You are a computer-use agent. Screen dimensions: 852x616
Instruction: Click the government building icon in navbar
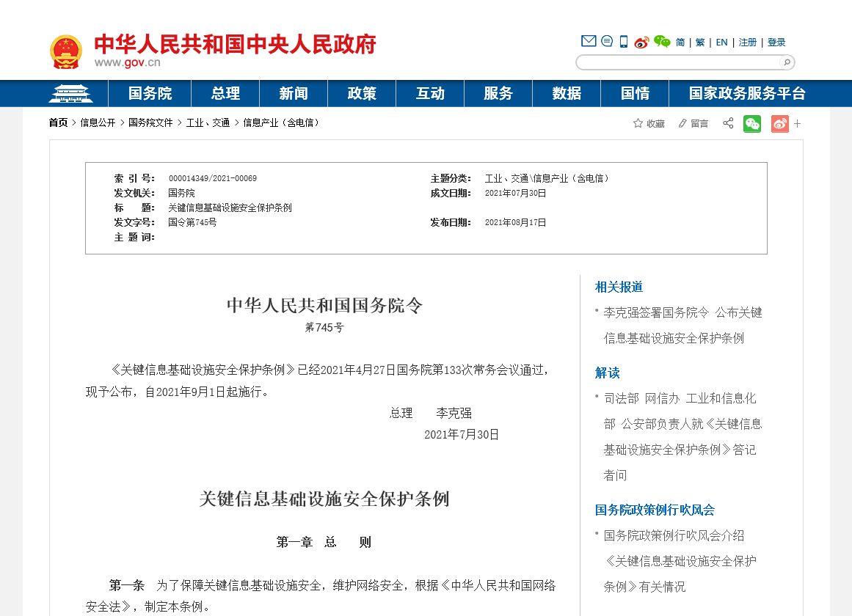coord(70,94)
